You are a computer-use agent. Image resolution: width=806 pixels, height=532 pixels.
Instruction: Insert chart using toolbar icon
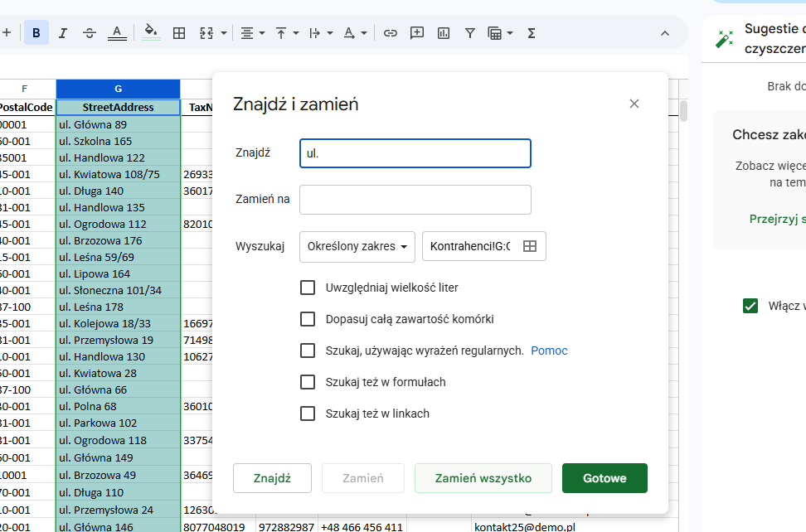[x=443, y=33]
